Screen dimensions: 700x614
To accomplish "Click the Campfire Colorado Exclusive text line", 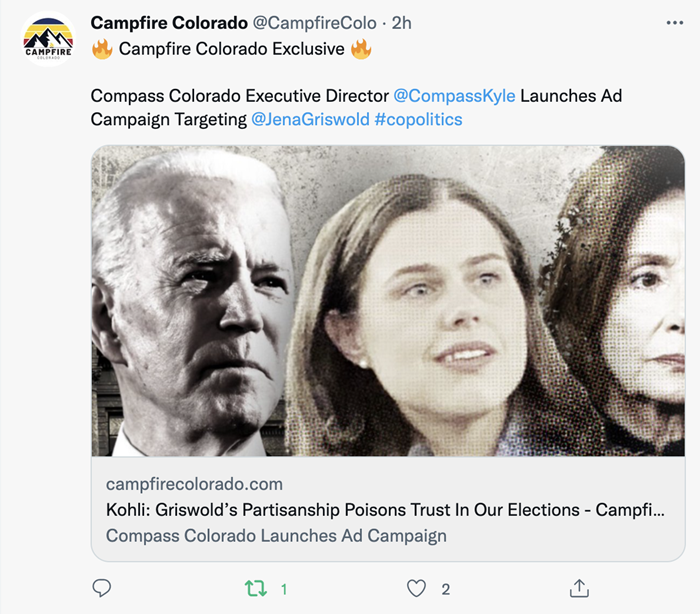I will [231, 48].
